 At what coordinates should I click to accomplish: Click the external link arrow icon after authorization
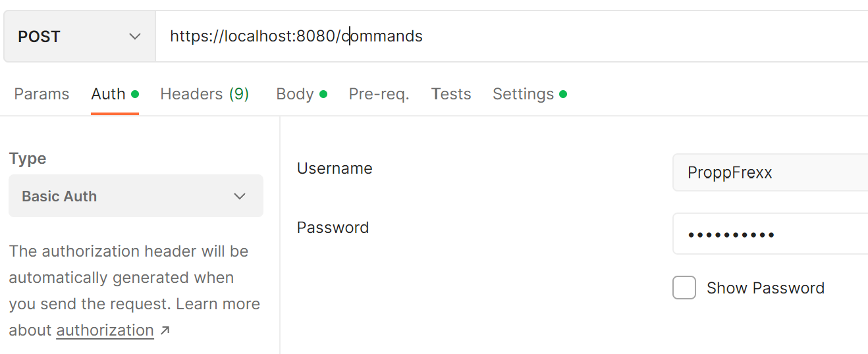pyautogui.click(x=165, y=330)
